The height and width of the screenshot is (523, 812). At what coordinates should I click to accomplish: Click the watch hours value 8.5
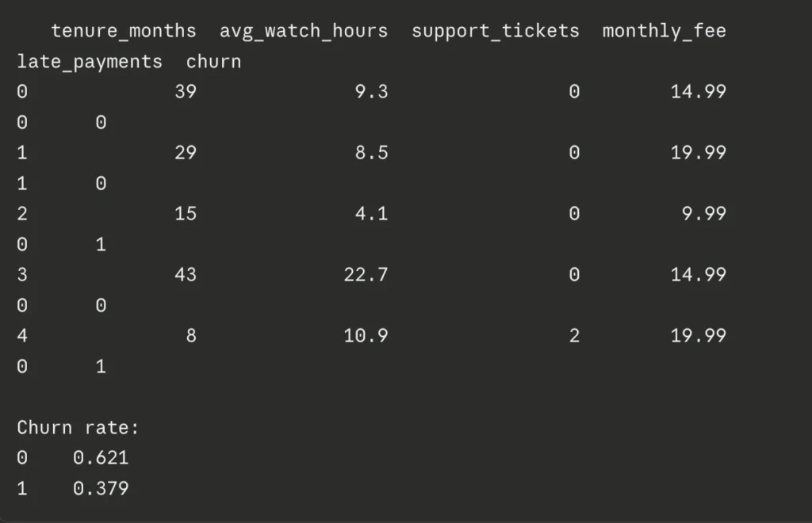click(371, 153)
